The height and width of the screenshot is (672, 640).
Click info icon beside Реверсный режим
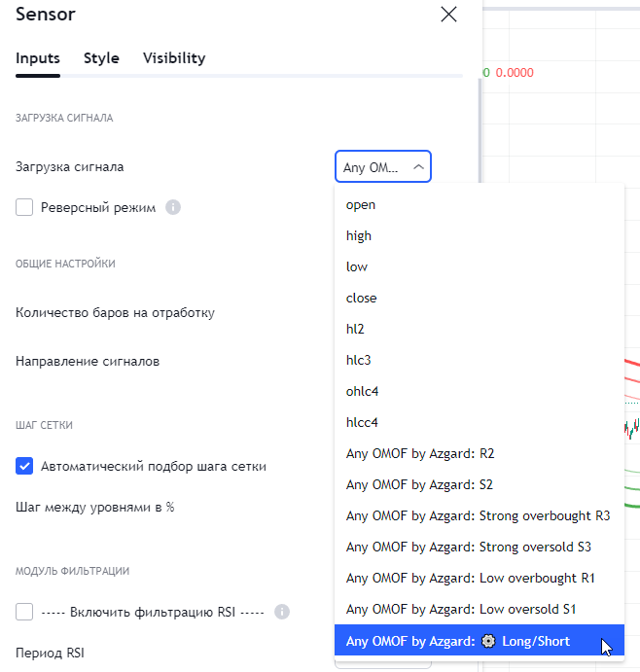173,207
